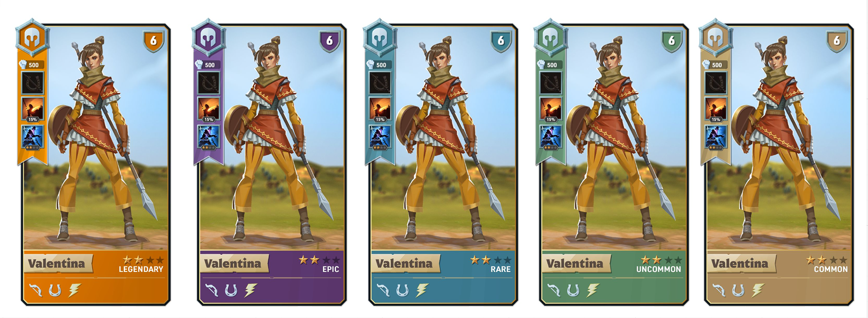
Task: Select the LEGENDARY rarity label
Action: tap(141, 269)
